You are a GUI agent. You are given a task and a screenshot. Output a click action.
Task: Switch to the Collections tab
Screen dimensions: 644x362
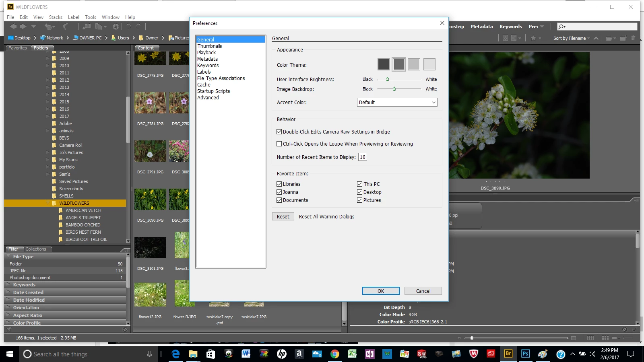click(x=36, y=249)
